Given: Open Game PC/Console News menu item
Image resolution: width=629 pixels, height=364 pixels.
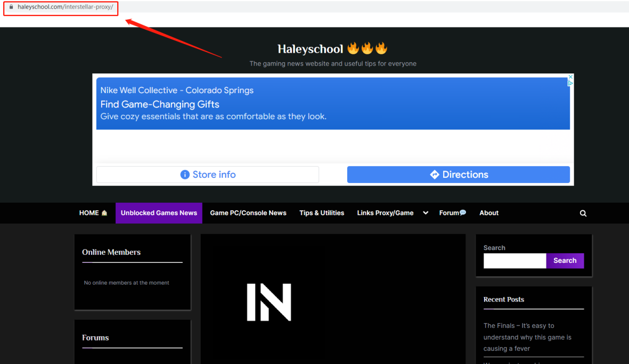Looking at the screenshot, I should click(248, 213).
